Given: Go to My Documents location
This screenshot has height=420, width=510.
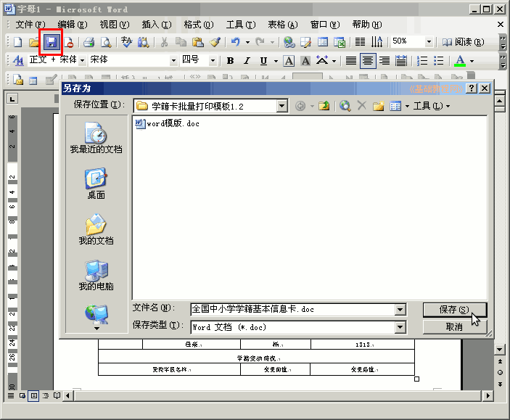Looking at the screenshot, I should 96,229.
